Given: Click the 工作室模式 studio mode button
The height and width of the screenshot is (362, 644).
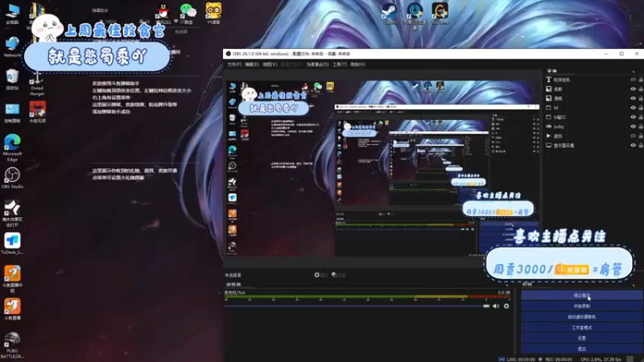Looking at the screenshot, I should tap(581, 327).
